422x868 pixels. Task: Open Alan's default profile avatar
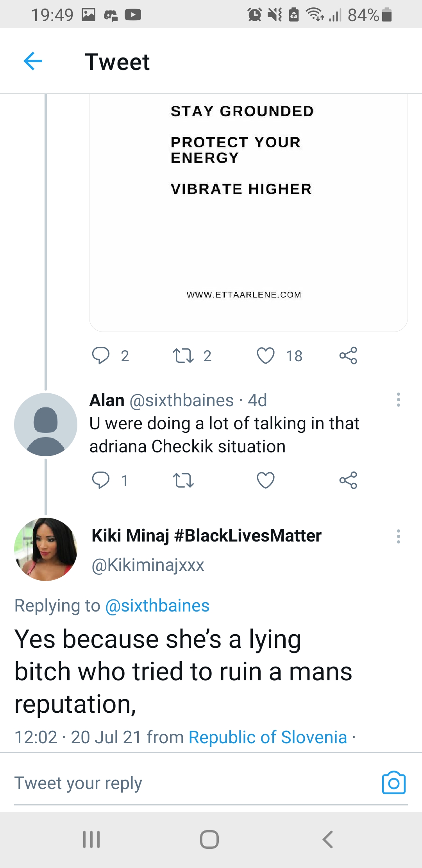pyautogui.click(x=46, y=425)
